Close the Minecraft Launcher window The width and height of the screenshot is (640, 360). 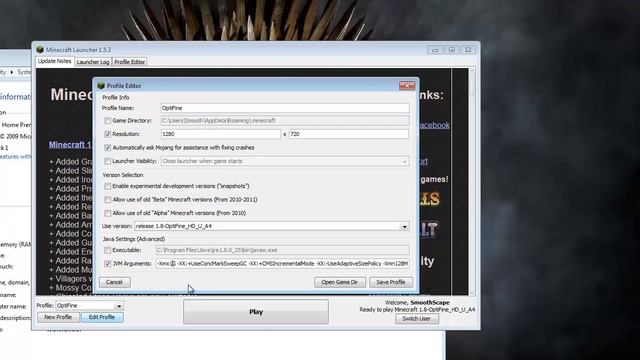(x=468, y=50)
